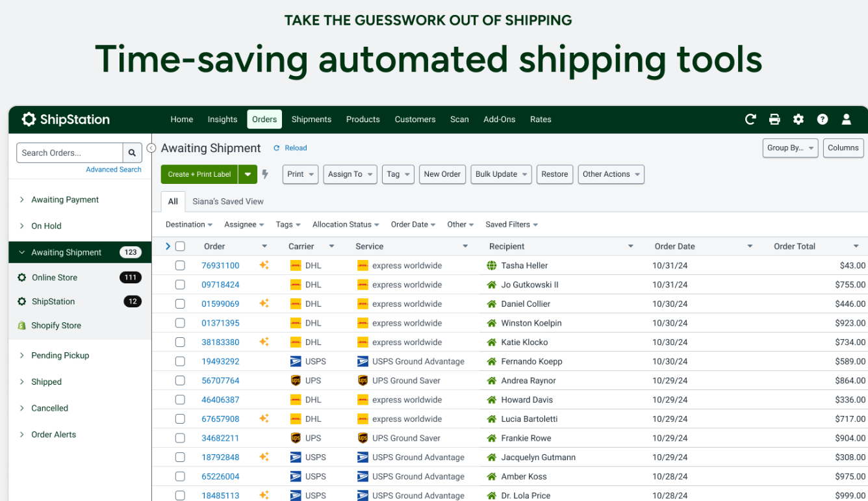Open the Advanced Search link
The width and height of the screenshot is (868, 501).
114,170
